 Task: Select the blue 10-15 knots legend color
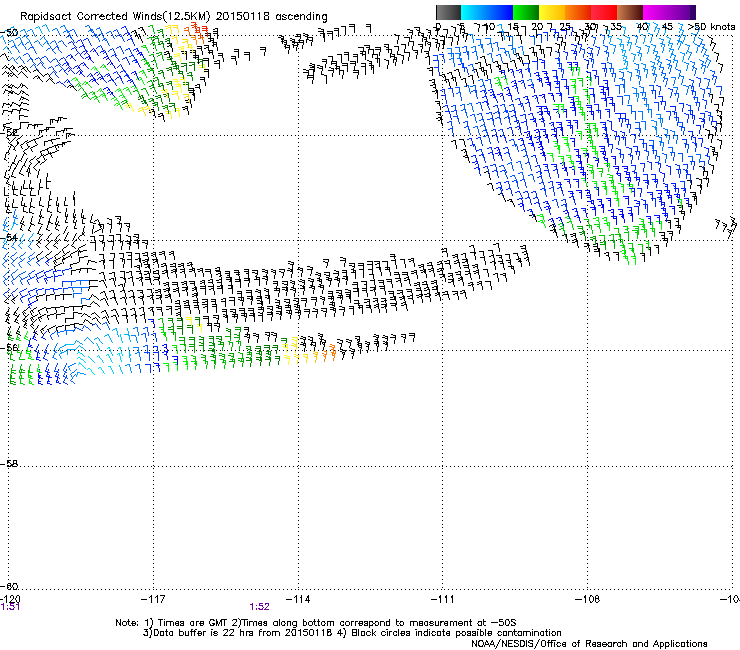500,12
